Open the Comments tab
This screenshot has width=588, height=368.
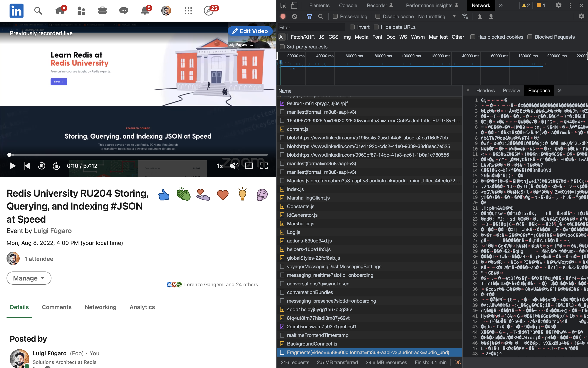tap(57, 307)
